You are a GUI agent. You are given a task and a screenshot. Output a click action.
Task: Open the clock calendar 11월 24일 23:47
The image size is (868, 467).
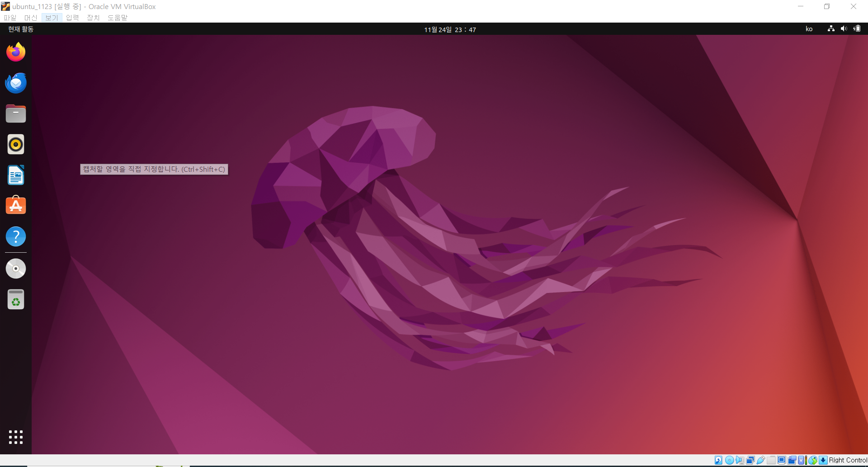tap(450, 29)
